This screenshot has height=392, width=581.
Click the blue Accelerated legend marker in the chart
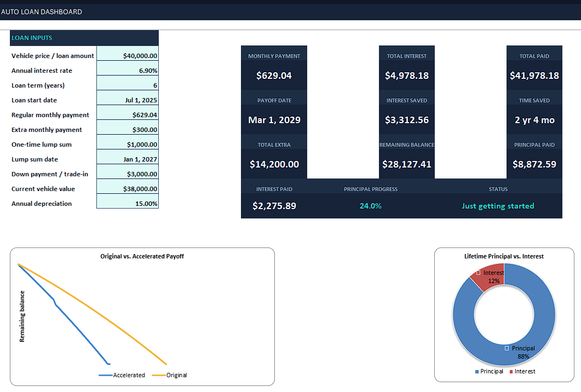[106, 376]
